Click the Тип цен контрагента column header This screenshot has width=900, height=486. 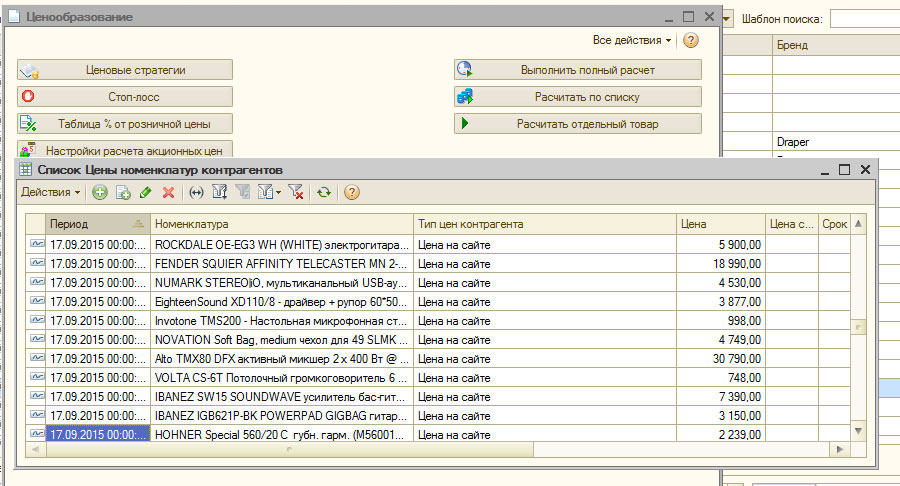click(x=545, y=224)
